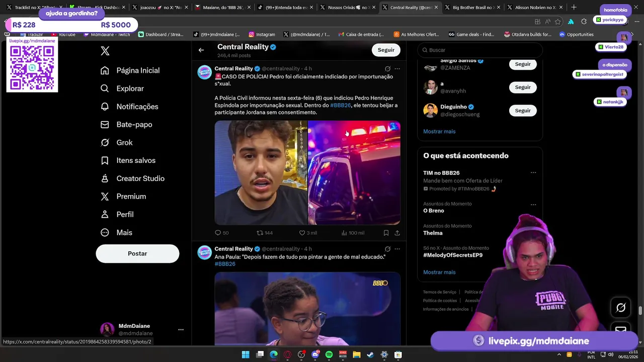Open Creator Studio
The image size is (644, 362).
pos(132,178)
